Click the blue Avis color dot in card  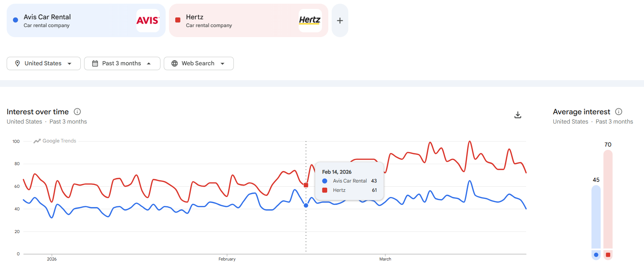pos(16,20)
